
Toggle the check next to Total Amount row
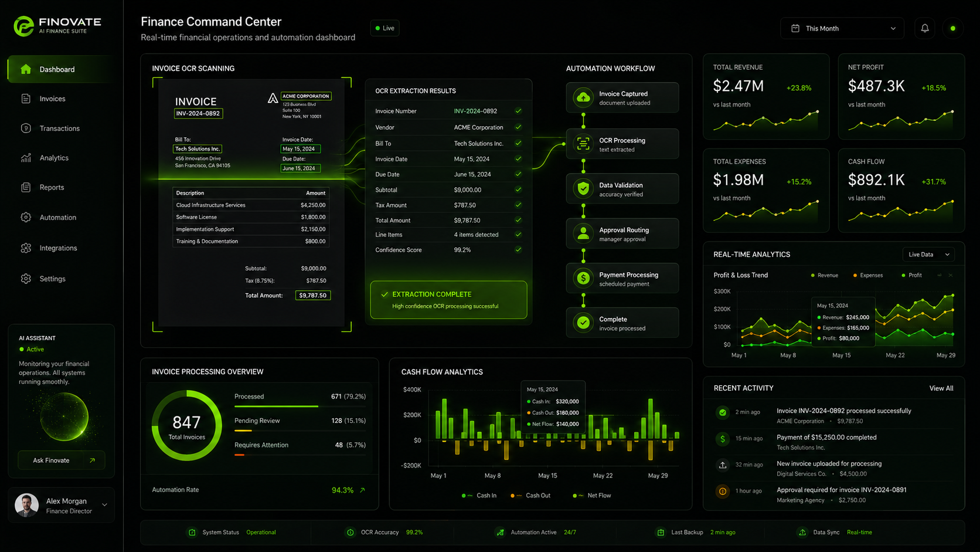[x=518, y=220]
